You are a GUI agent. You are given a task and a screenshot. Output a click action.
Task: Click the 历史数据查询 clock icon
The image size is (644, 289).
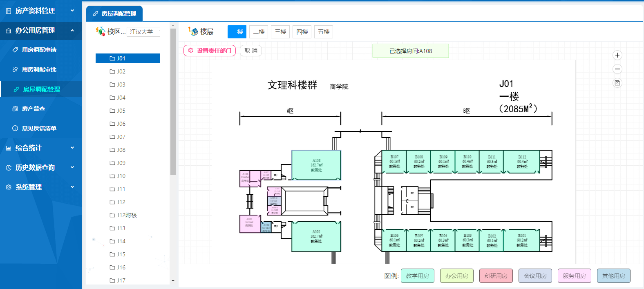coord(9,168)
